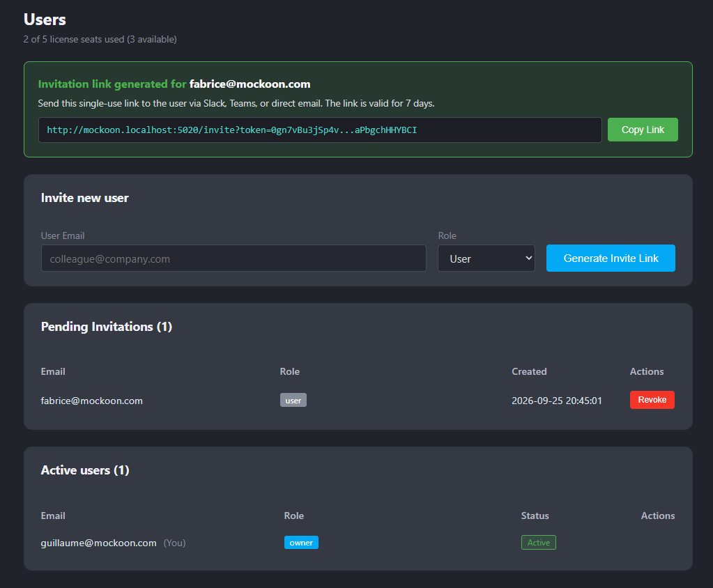713x588 pixels.
Task: Click the guillaume@mockoon.com active user email
Action: click(99, 543)
